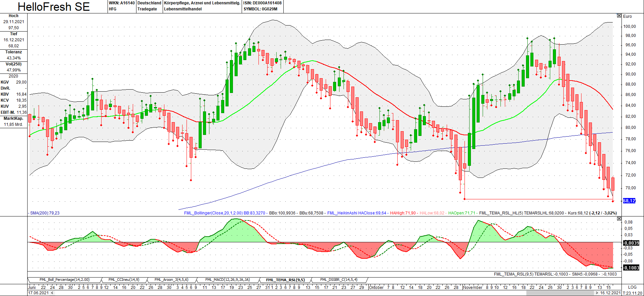Click the horizontal timeline scrollbar thumb
The image size is (644, 296).
(560, 293)
